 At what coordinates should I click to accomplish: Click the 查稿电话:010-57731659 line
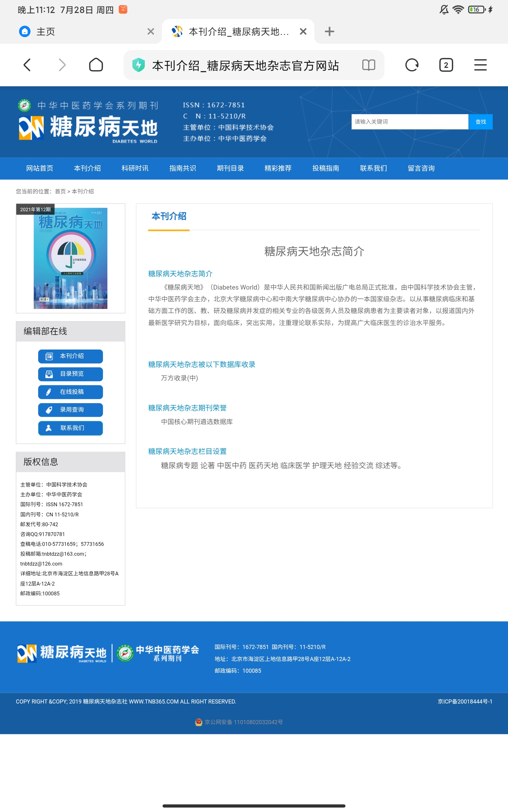62,544
